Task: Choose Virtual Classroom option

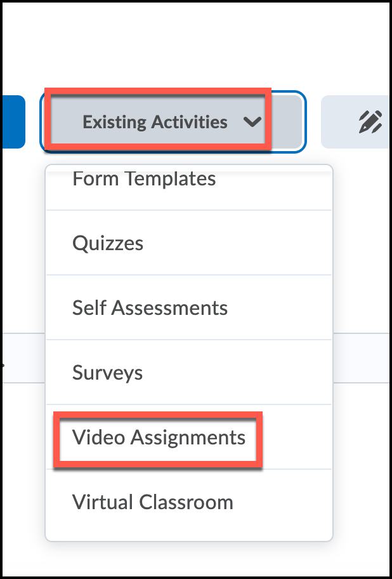Action: 153,502
